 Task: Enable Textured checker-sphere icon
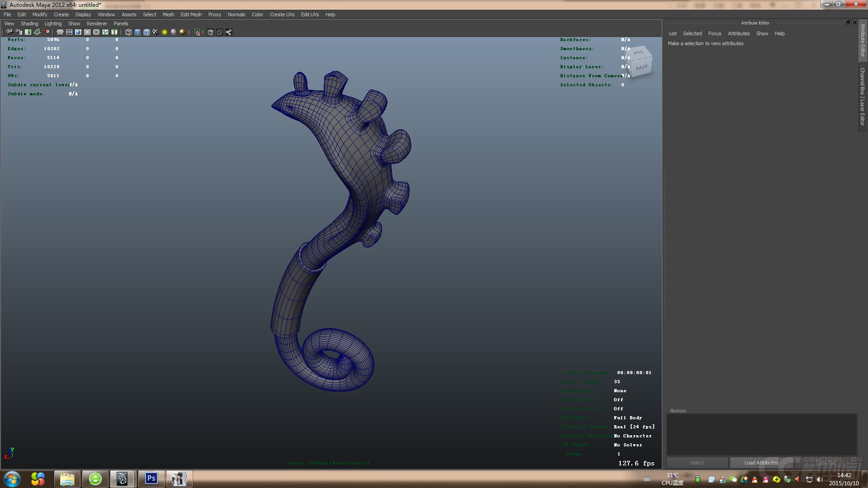tap(156, 32)
